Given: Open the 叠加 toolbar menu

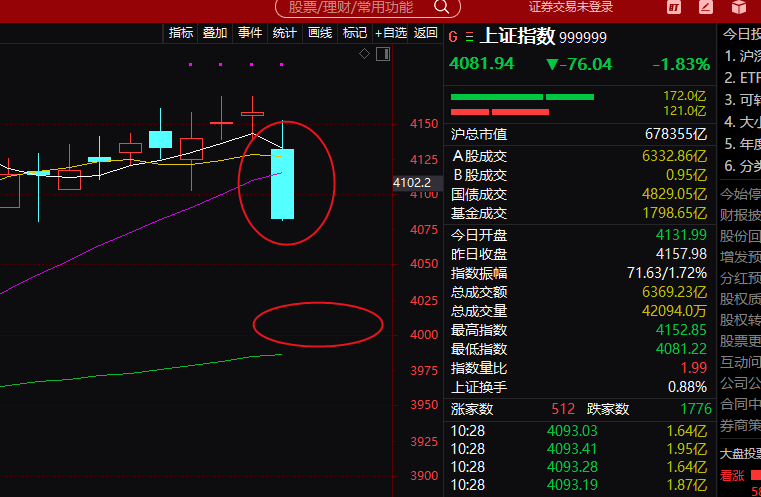Looking at the screenshot, I should [x=215, y=33].
